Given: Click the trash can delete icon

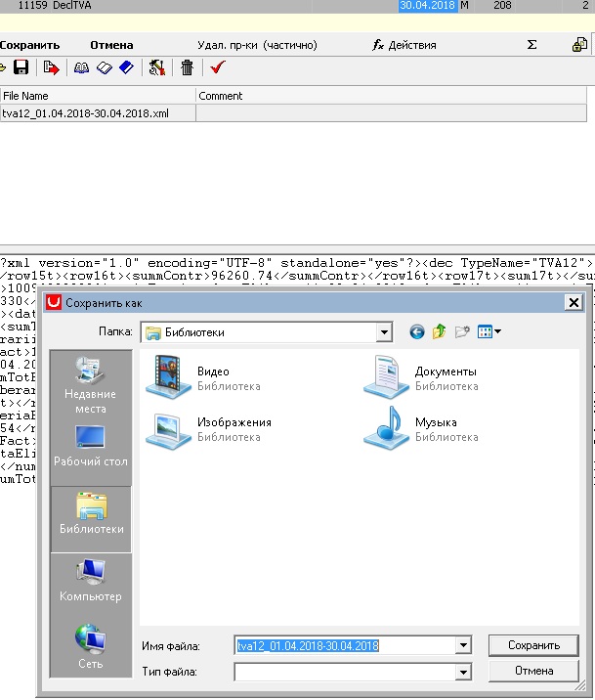Looking at the screenshot, I should tap(187, 67).
